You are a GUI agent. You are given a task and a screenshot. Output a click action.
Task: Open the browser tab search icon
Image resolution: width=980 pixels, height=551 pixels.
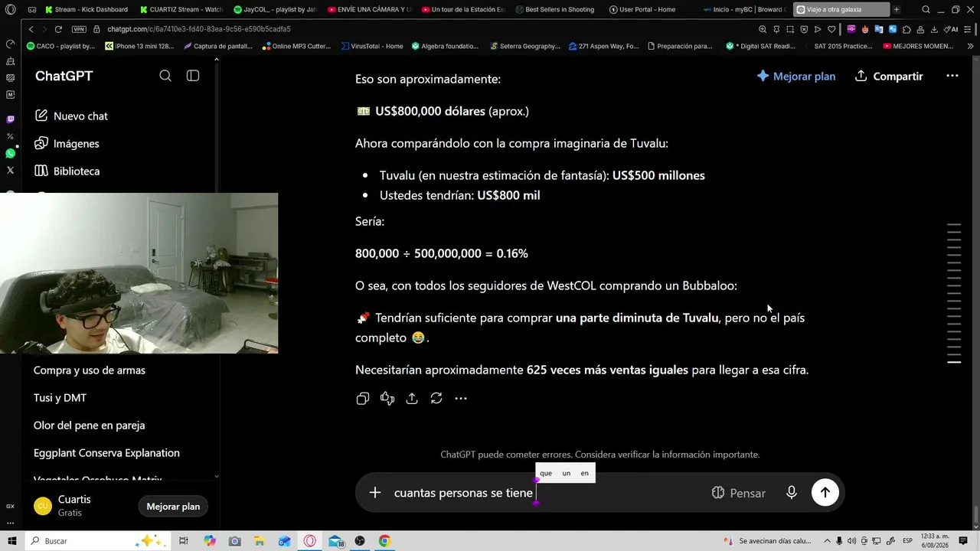click(x=926, y=10)
